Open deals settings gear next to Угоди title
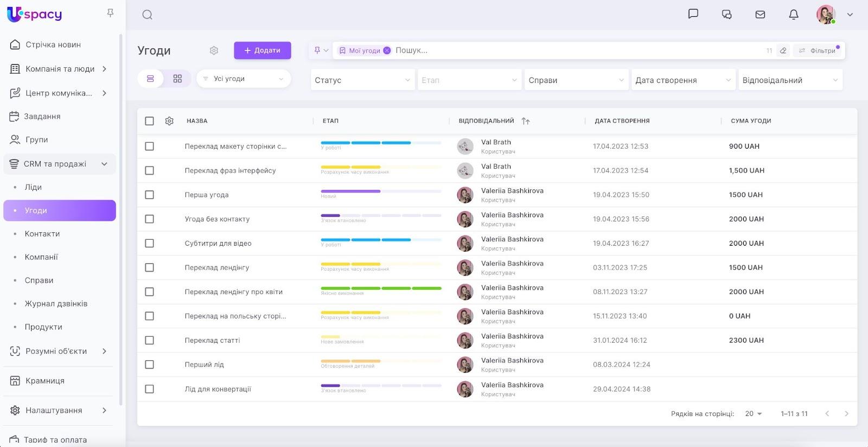 click(x=214, y=50)
